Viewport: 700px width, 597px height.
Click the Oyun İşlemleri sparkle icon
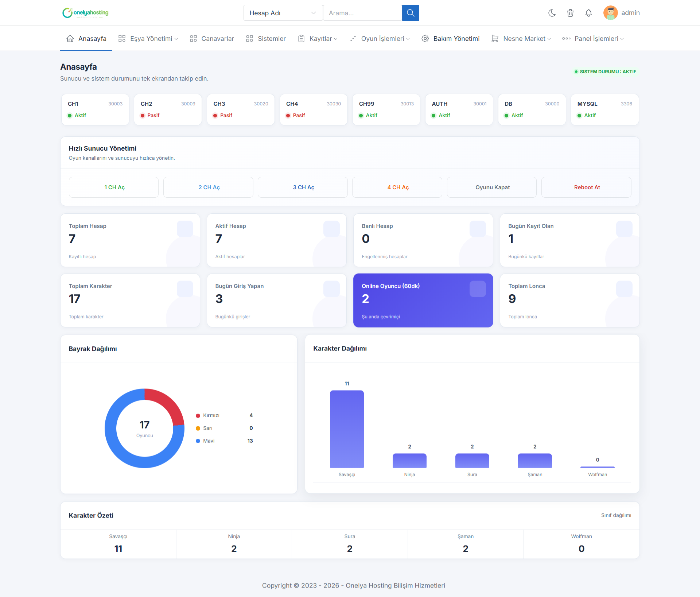click(353, 39)
